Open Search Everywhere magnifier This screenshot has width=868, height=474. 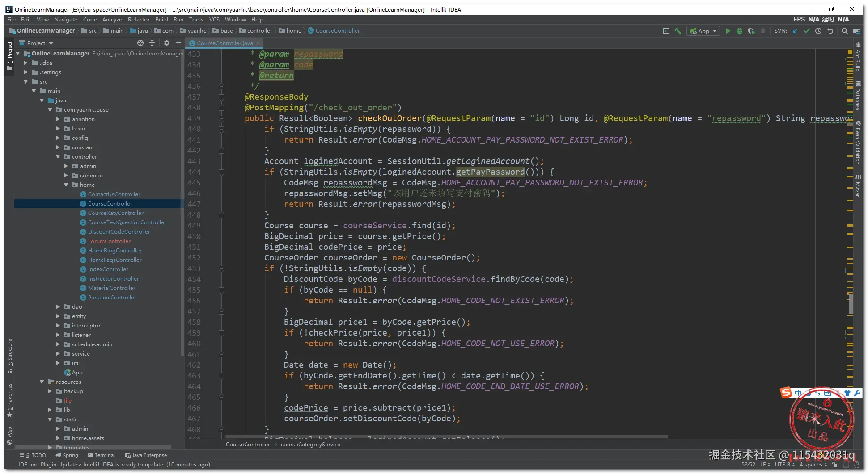(844, 31)
